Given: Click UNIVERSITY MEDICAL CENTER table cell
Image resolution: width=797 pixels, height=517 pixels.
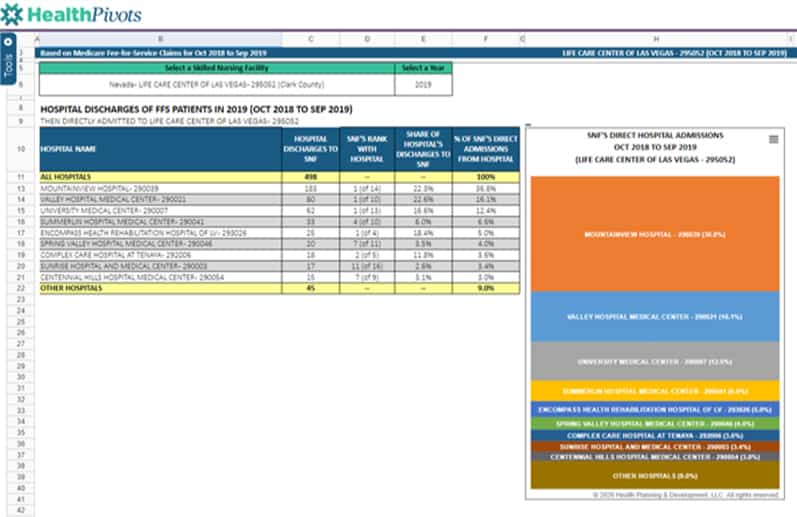Looking at the screenshot, I should (x=161, y=210).
